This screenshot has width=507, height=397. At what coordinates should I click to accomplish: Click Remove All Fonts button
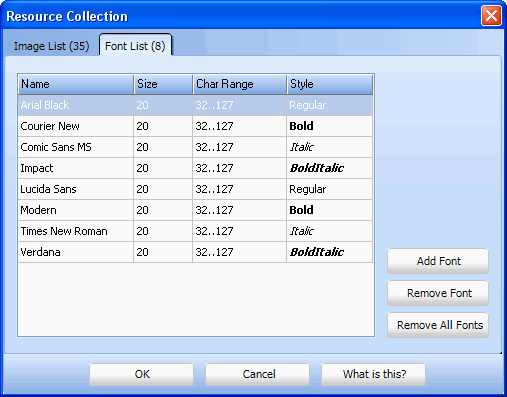click(438, 325)
